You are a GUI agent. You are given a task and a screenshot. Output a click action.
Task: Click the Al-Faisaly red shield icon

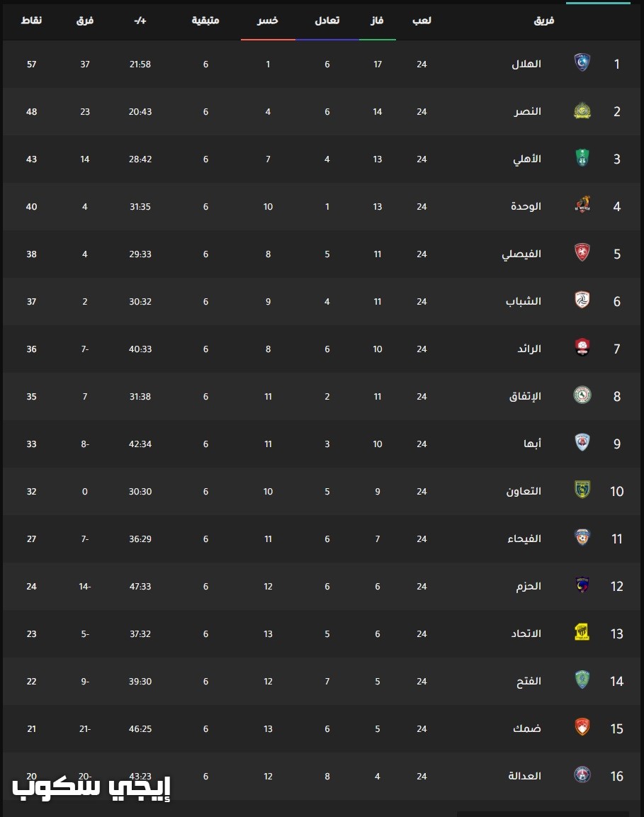582,253
